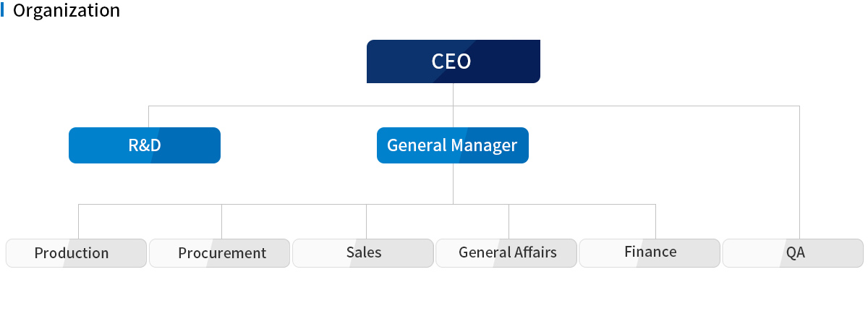Image resolution: width=868 pixels, height=311 pixels.
Task: Click the vertical connector line below CEO
Action: point(453,105)
